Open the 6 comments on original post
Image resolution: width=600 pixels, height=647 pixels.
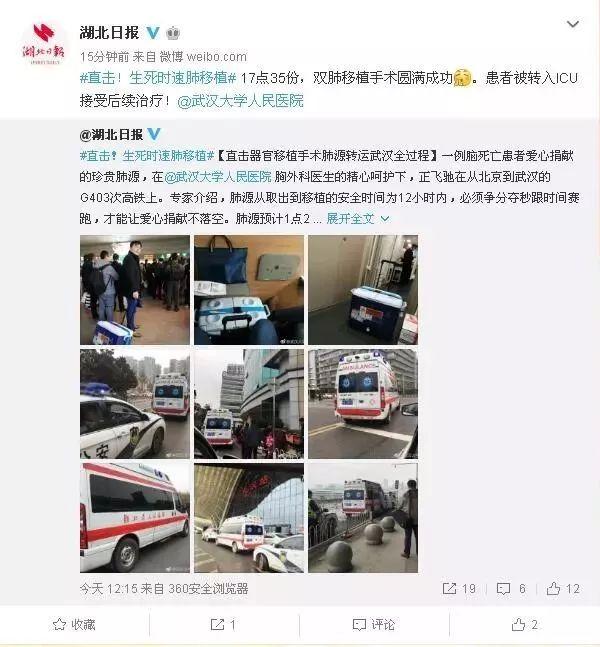coord(511,588)
